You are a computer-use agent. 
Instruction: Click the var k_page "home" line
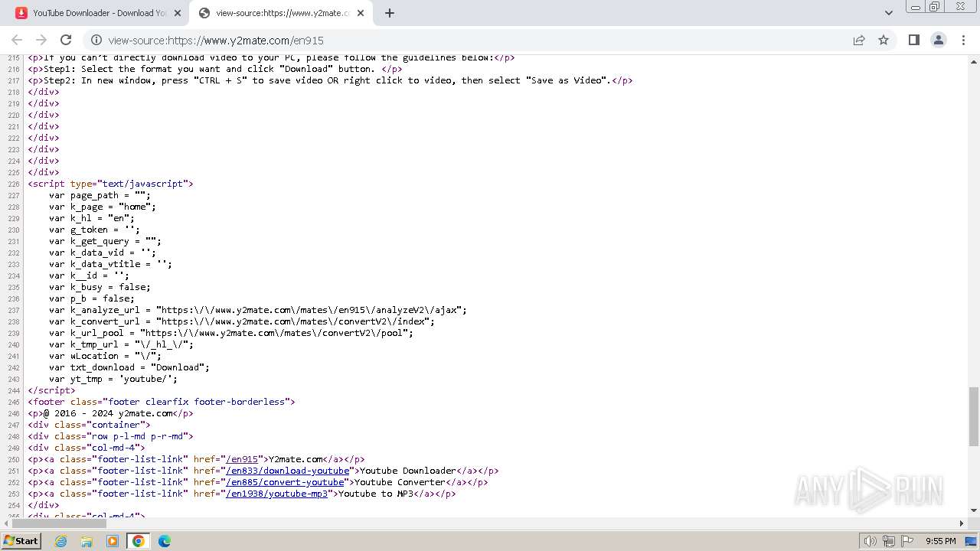(x=103, y=207)
